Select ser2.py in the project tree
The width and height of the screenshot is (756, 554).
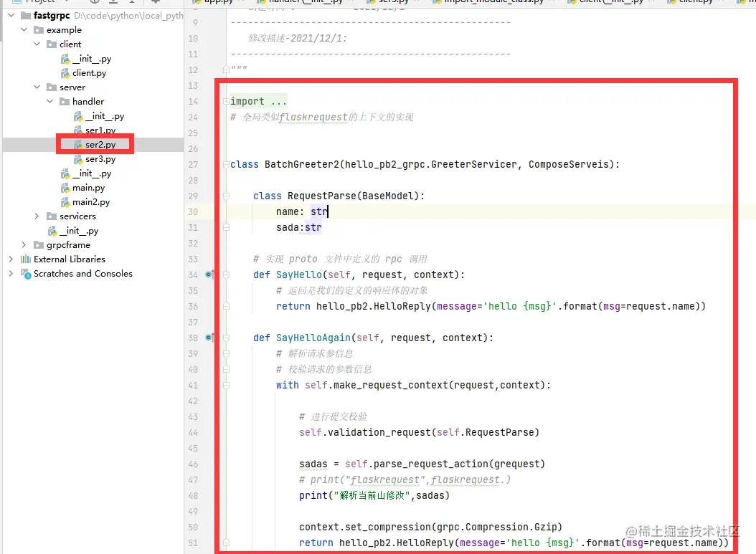100,145
